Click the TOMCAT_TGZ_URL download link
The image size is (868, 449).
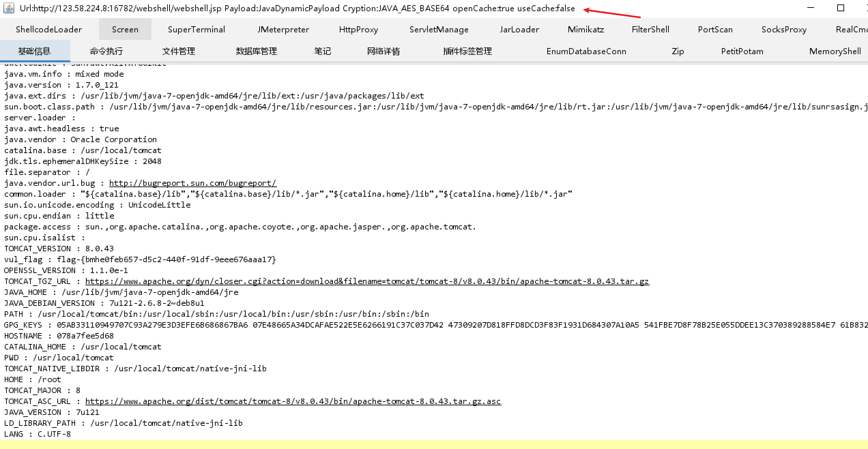point(367,281)
